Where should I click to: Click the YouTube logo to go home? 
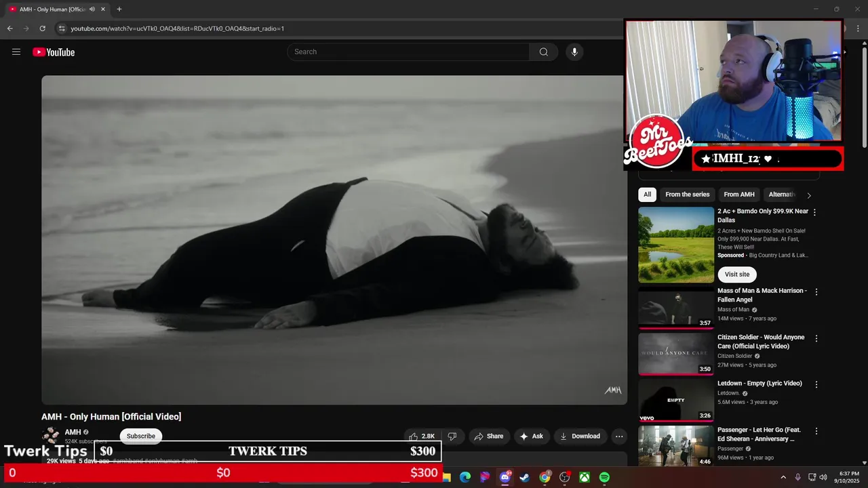(54, 52)
